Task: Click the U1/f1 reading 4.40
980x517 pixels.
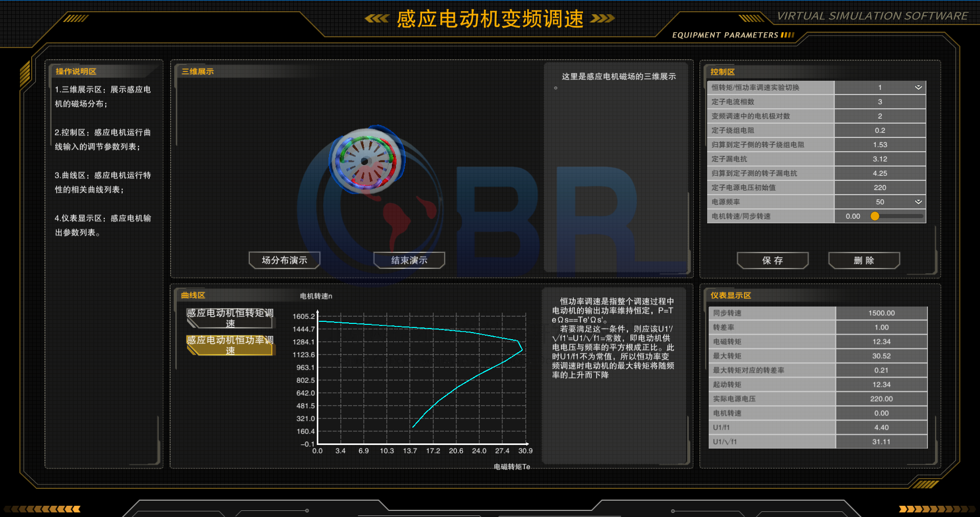Action: point(881,427)
